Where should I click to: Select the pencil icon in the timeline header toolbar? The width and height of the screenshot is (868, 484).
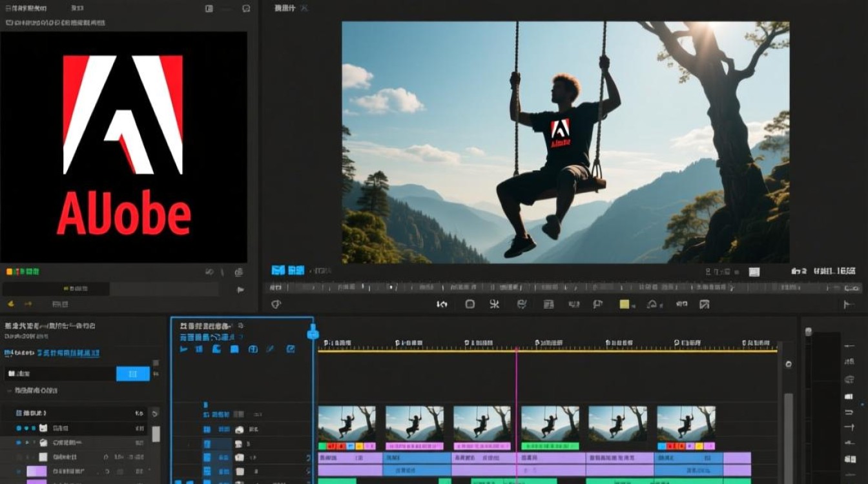coord(271,349)
